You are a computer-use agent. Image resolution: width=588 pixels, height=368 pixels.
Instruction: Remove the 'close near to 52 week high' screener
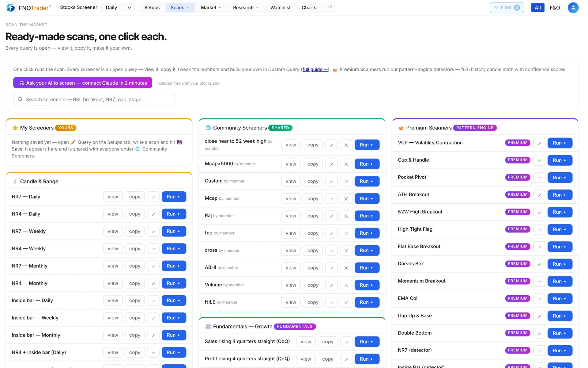click(x=346, y=145)
